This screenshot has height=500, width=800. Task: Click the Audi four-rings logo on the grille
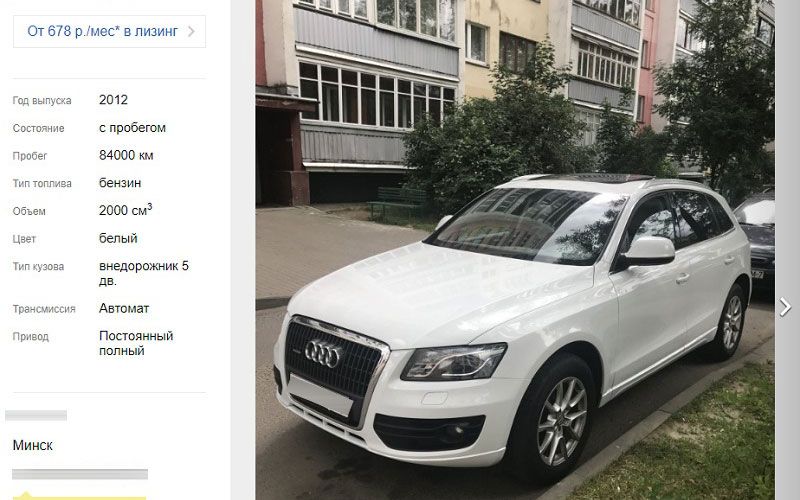click(322, 354)
